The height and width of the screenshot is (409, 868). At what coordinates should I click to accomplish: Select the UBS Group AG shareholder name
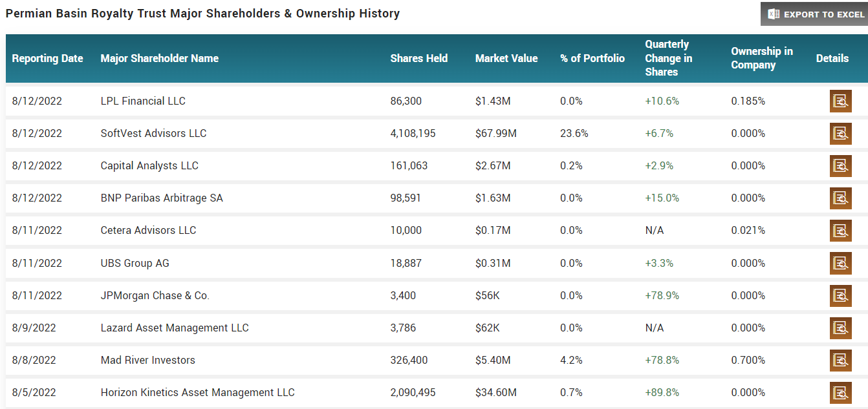[135, 263]
